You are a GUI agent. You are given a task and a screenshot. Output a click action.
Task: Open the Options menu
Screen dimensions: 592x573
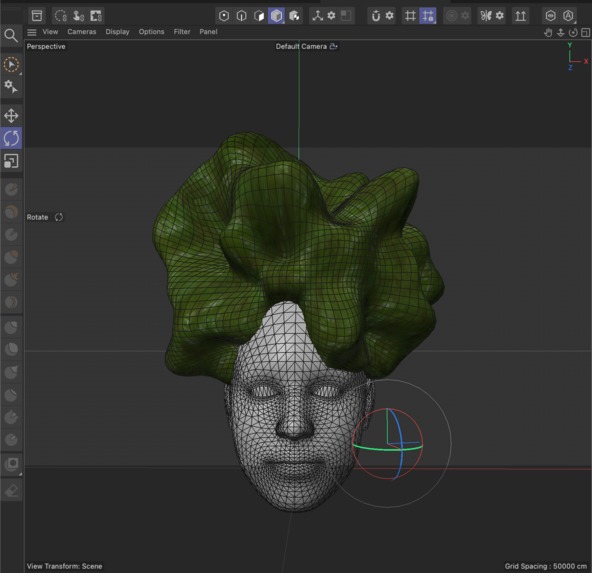coord(151,32)
